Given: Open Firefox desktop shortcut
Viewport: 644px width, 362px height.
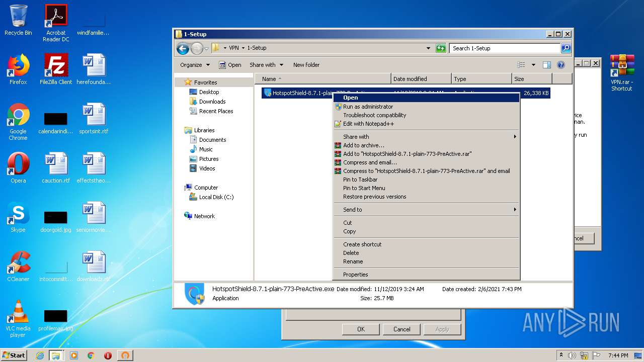Looking at the screenshot, I should pyautogui.click(x=18, y=69).
